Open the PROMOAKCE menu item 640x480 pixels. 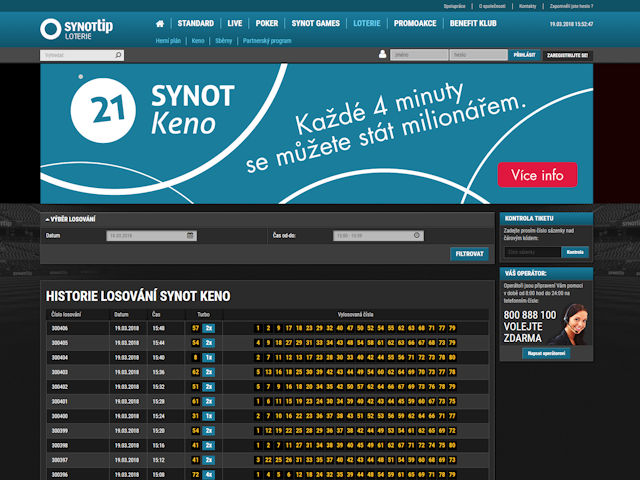tap(415, 24)
